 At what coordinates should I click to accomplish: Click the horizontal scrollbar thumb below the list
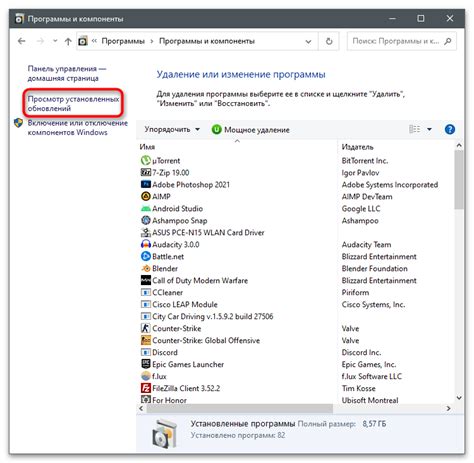coord(240,408)
